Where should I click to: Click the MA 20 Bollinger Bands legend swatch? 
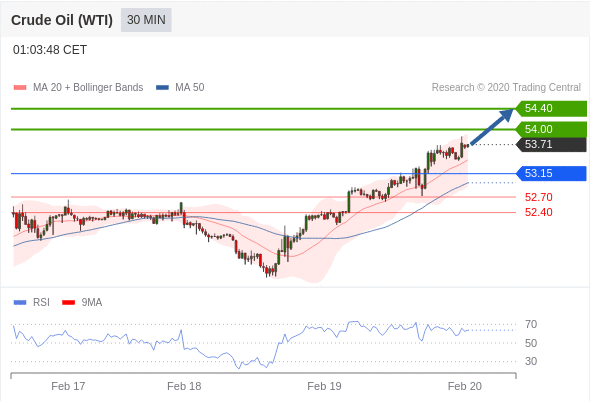(20, 88)
